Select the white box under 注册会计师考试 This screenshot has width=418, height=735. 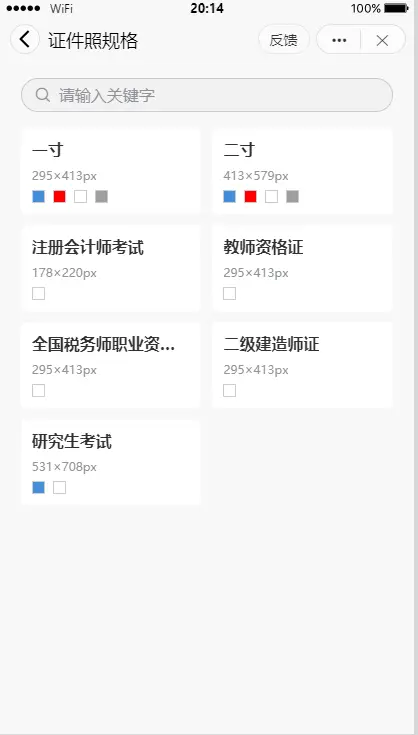[x=38, y=294]
